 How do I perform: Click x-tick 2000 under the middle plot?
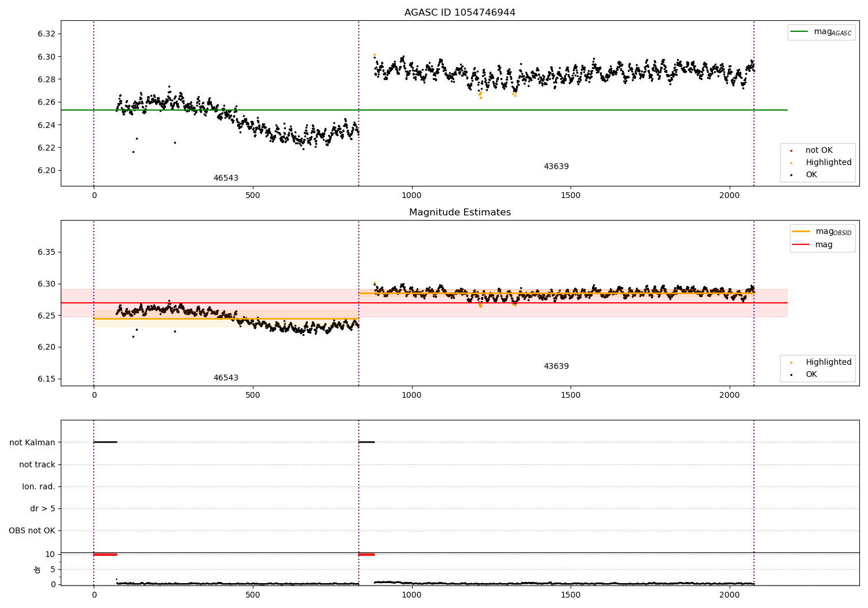click(x=730, y=395)
